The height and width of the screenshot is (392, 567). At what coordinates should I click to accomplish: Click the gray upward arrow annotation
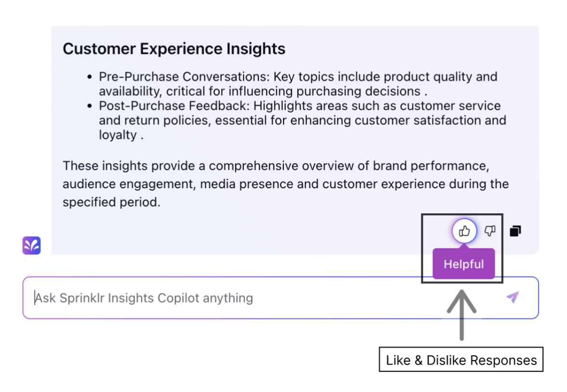(461, 314)
